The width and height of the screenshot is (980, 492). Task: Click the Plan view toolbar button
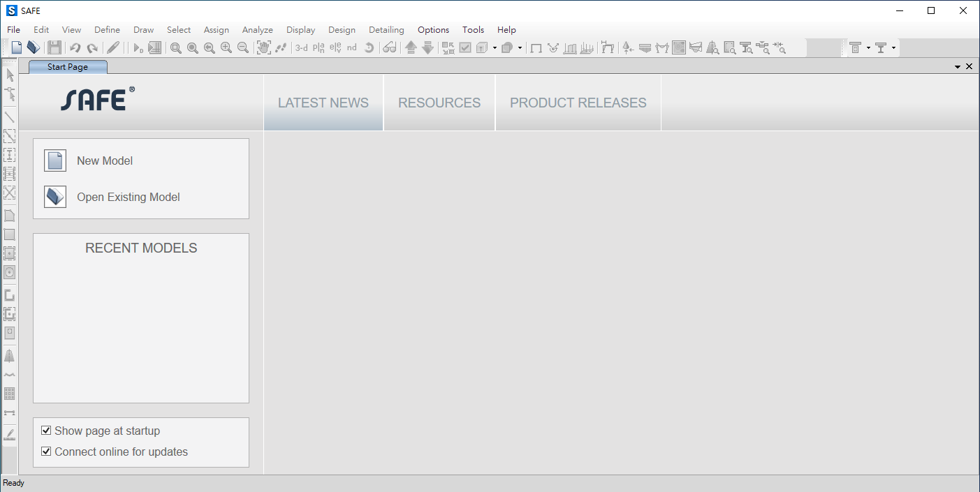click(319, 47)
